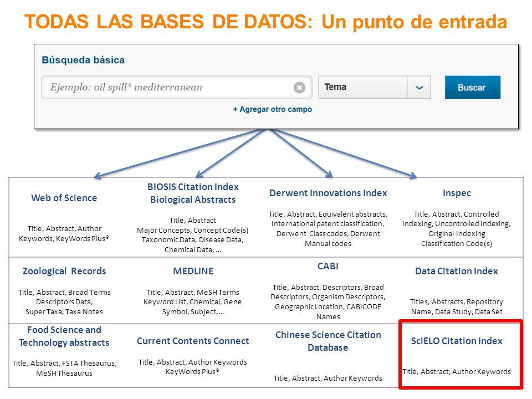Image resolution: width=532 pixels, height=399 pixels.
Task: Click the Buscar button
Action: point(473,88)
